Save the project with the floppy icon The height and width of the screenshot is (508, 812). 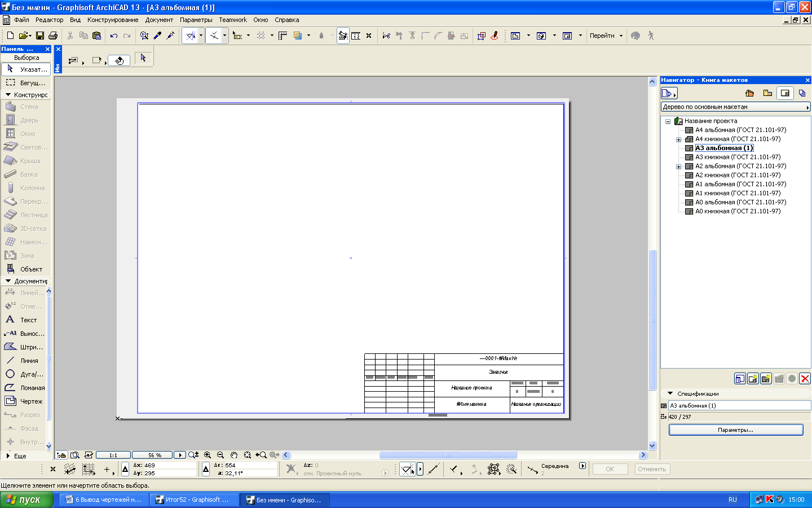[39, 36]
